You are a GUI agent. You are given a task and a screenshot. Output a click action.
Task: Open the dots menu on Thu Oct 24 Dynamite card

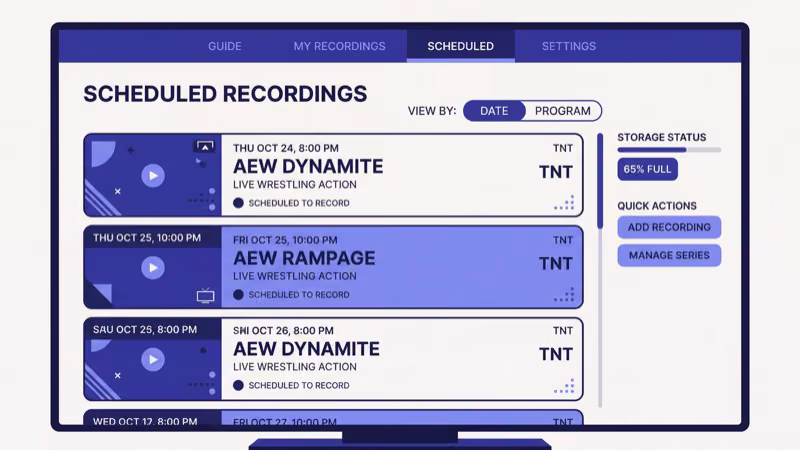point(564,202)
